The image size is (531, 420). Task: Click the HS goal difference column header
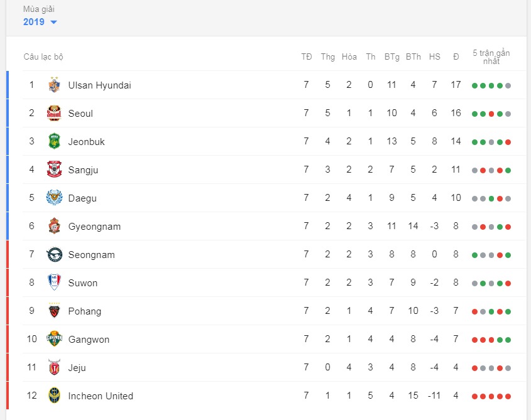tap(434, 57)
